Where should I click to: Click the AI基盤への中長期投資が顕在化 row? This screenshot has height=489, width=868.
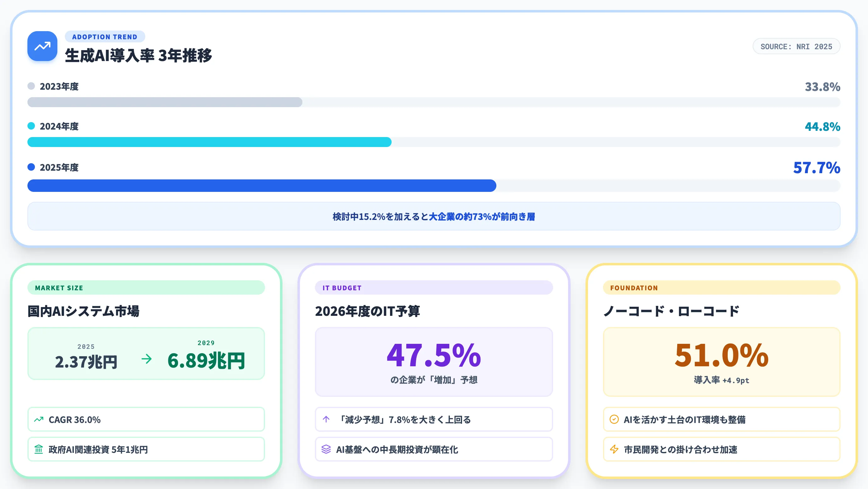click(434, 449)
